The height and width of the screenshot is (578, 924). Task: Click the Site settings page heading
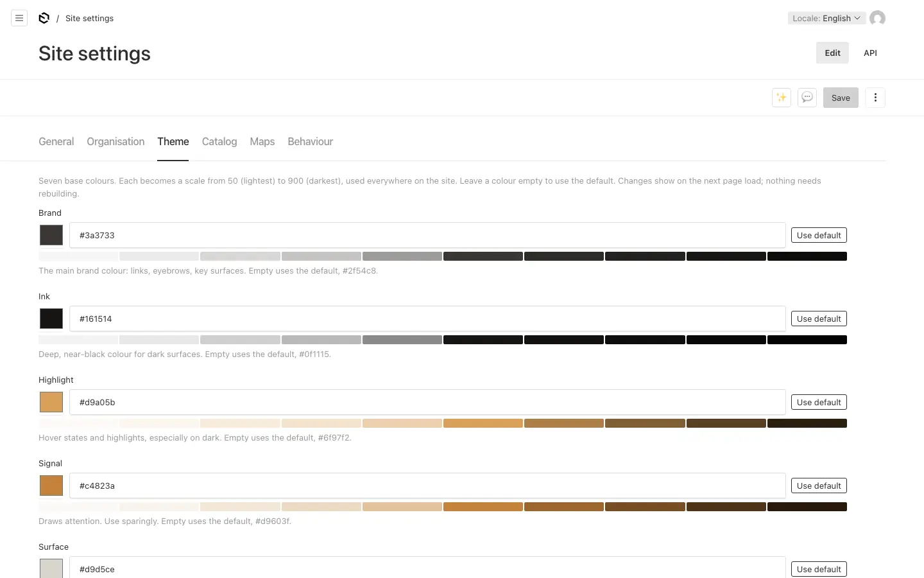pyautogui.click(x=94, y=53)
